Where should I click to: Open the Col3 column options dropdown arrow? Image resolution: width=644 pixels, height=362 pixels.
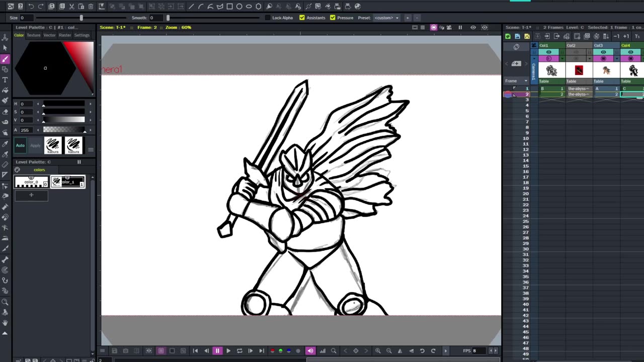tap(617, 58)
